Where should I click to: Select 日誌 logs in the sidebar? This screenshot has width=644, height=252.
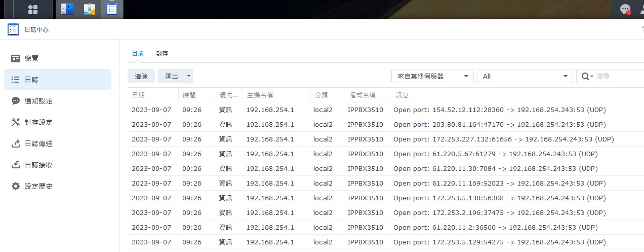tap(31, 80)
